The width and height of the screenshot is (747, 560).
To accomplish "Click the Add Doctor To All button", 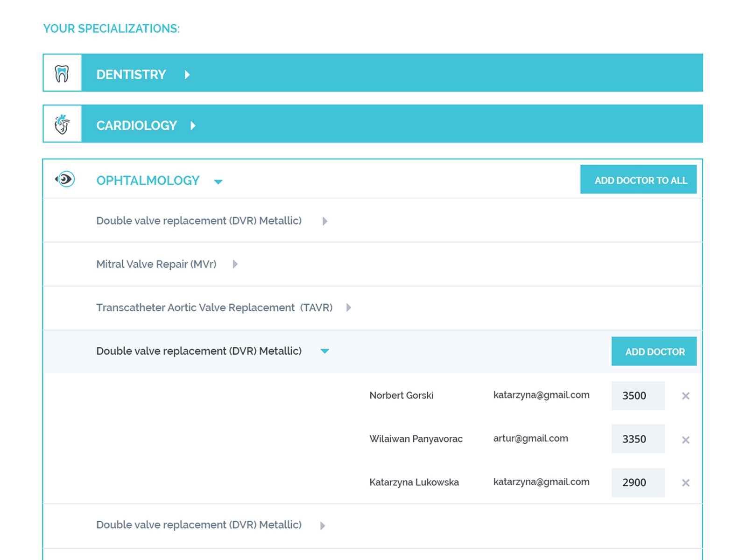I will click(638, 179).
